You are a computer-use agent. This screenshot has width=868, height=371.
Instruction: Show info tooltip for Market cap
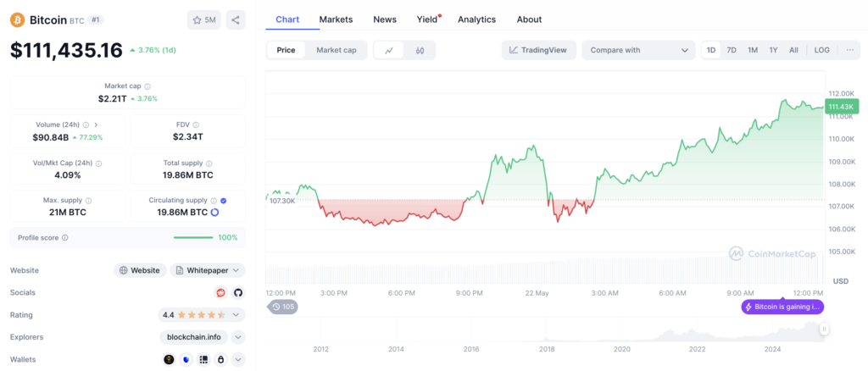tap(147, 86)
